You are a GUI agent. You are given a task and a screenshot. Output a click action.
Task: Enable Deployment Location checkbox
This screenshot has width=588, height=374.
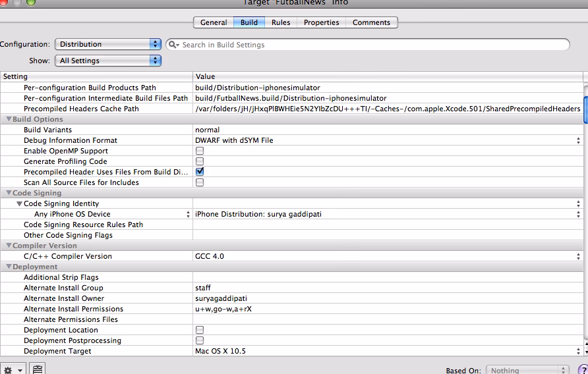pyautogui.click(x=200, y=330)
